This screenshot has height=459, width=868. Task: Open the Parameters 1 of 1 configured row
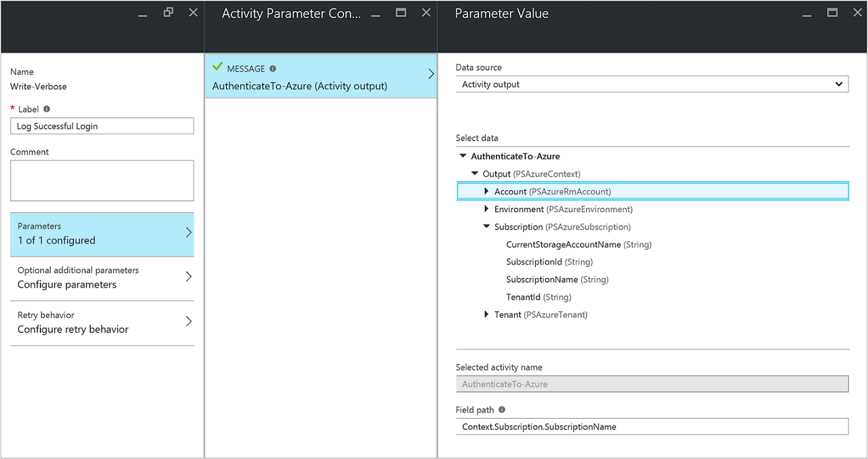click(x=102, y=234)
